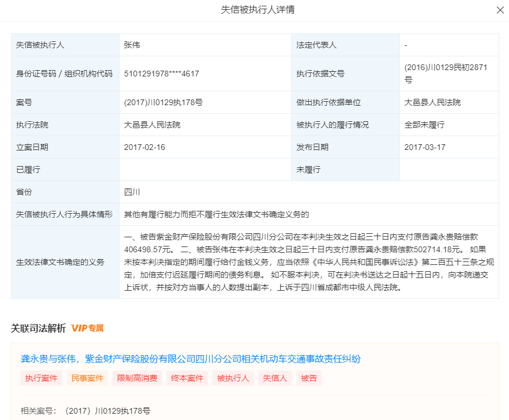Select the 限制高消费 tag
509x420 pixels.
[x=137, y=378]
